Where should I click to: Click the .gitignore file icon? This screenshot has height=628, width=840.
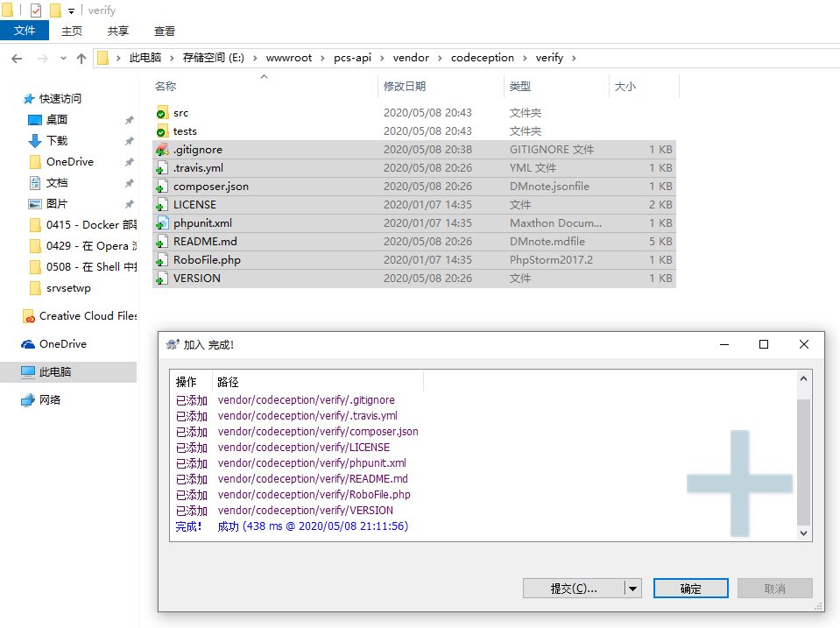[161, 150]
